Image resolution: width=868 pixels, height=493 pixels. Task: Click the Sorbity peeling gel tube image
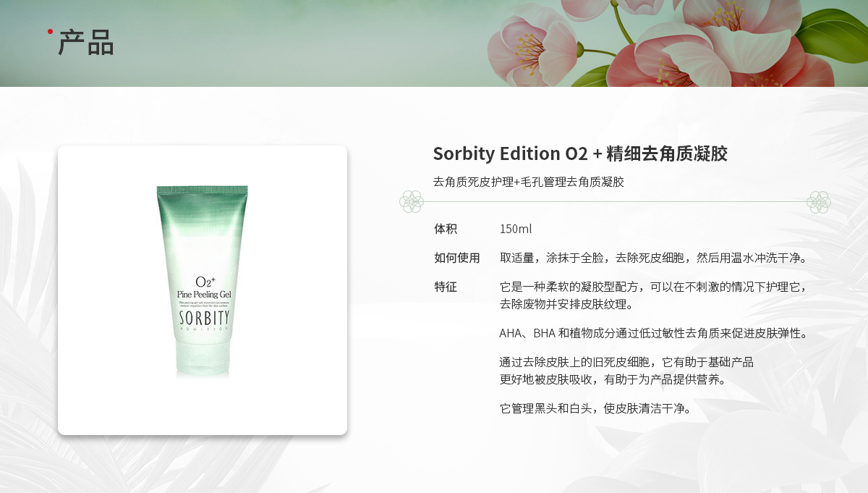pyautogui.click(x=203, y=281)
